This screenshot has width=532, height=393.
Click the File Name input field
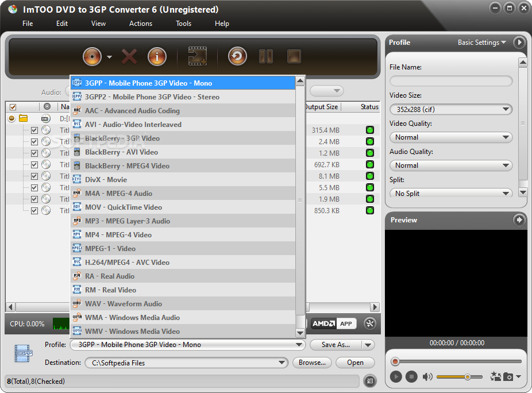[x=451, y=81]
